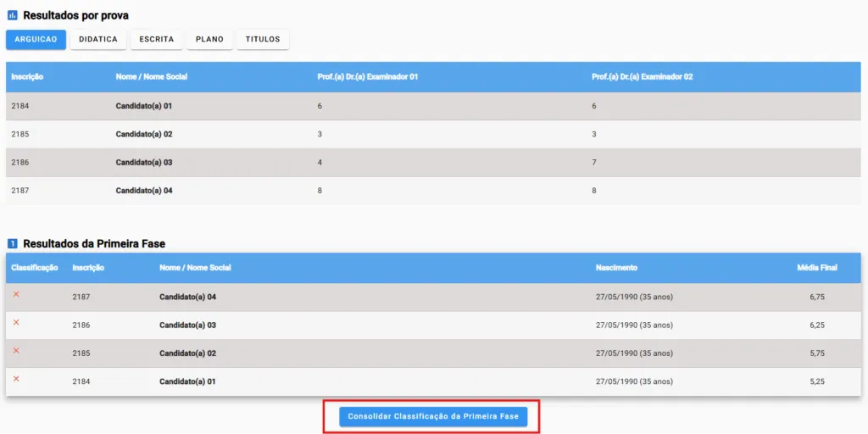
Task: Click the bar chart icon beside Resultados por prova
Action: pos(12,15)
